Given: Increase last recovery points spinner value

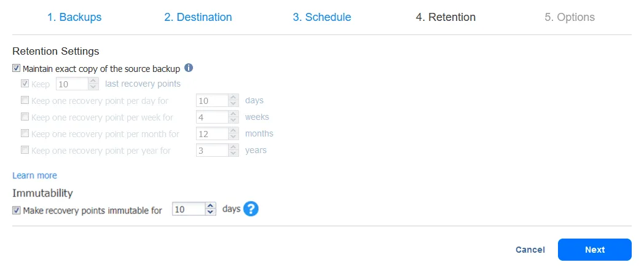Looking at the screenshot, I should 93,81.
